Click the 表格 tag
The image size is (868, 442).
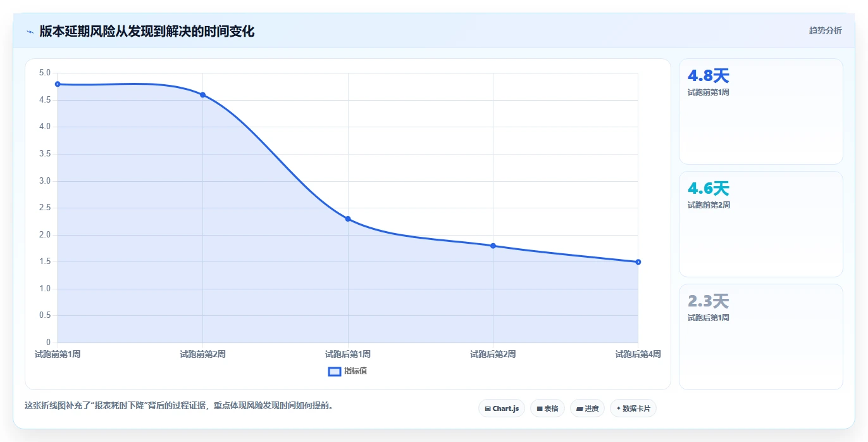point(547,408)
